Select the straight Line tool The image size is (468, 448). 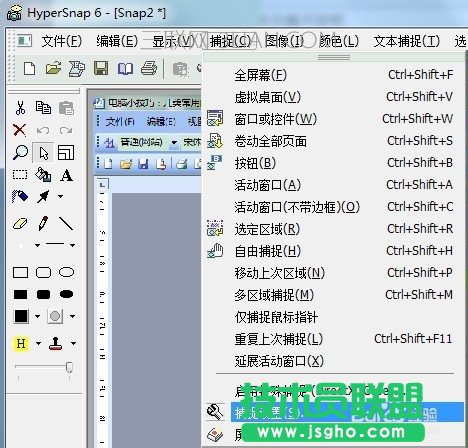(x=66, y=223)
